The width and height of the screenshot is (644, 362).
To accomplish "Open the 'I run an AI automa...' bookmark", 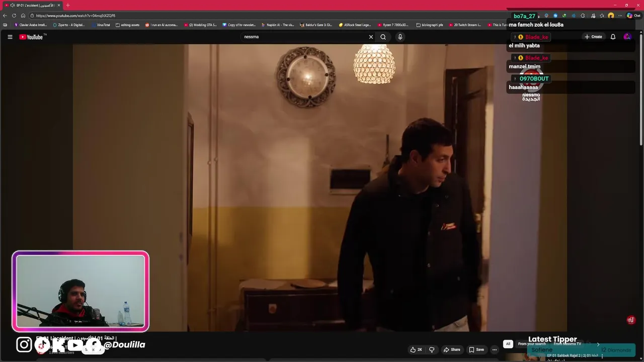I will [162, 25].
